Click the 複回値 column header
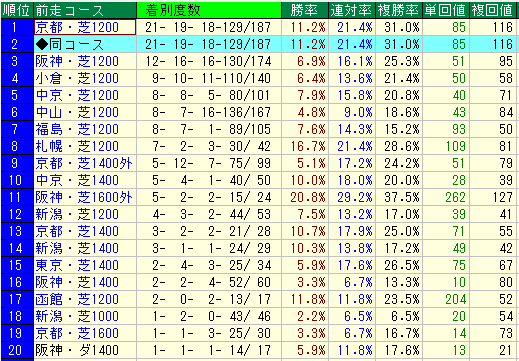 tap(493, 10)
